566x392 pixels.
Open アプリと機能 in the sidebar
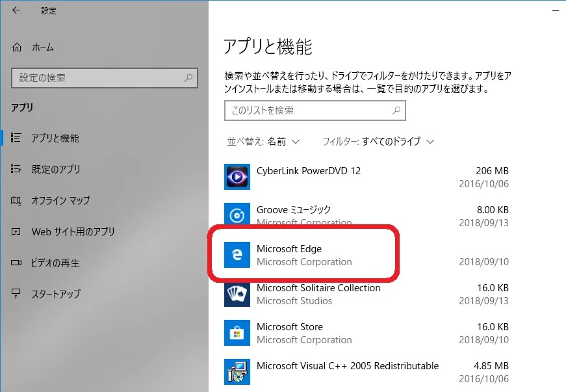pyautogui.click(x=55, y=138)
